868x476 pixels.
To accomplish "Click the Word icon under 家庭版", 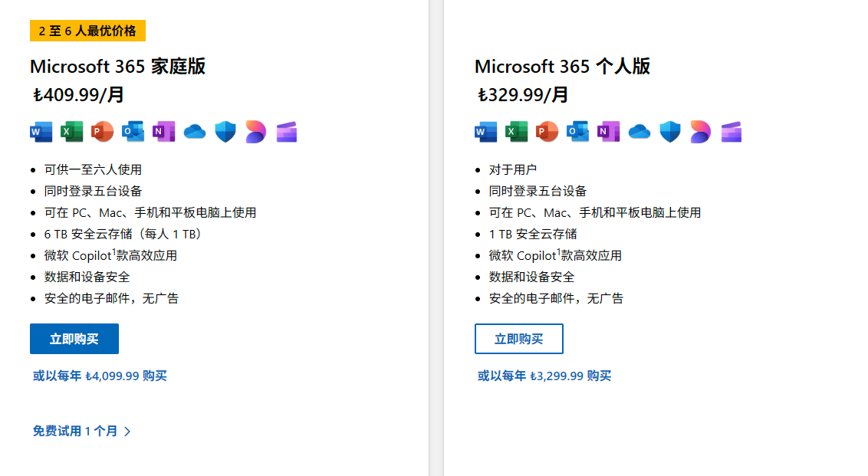I will coord(41,132).
